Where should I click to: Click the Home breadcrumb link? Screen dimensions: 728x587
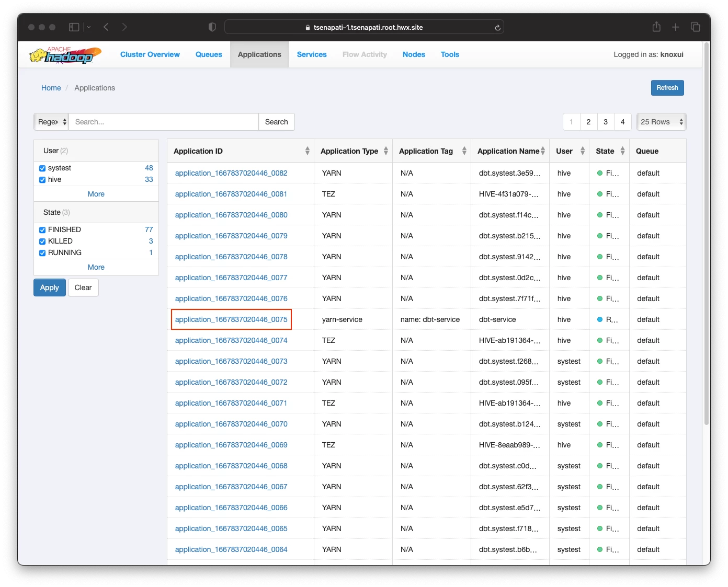[x=51, y=88]
